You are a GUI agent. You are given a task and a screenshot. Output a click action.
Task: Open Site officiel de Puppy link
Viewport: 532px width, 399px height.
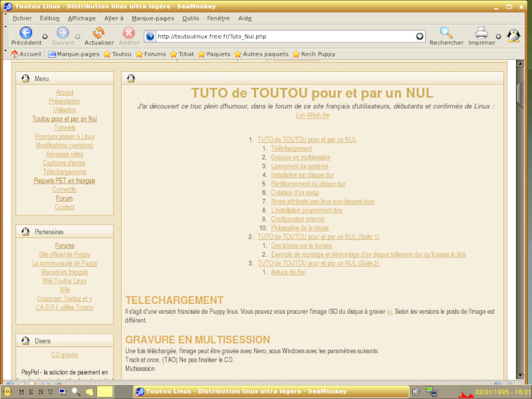tap(65, 254)
